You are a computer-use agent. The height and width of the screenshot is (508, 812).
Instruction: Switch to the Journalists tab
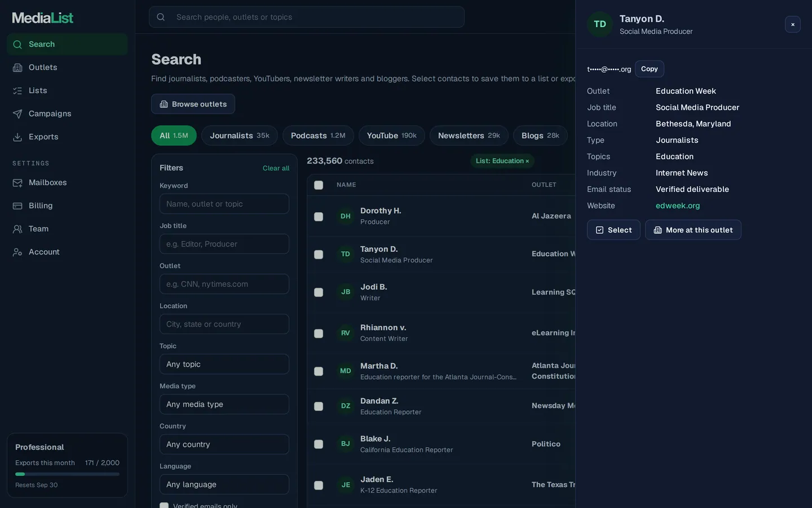240,135
